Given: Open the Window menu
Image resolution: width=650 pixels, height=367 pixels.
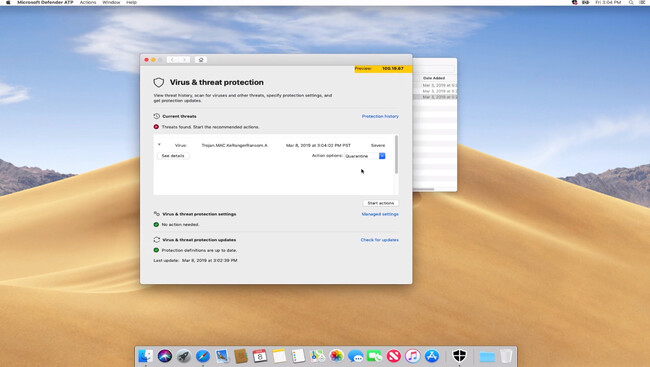Looking at the screenshot, I should click(111, 2).
